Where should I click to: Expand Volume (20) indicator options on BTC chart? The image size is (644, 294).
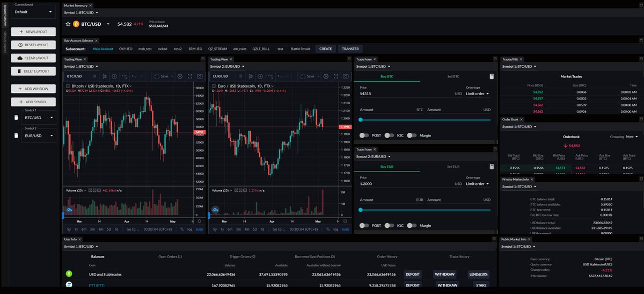pyautogui.click(x=85, y=190)
